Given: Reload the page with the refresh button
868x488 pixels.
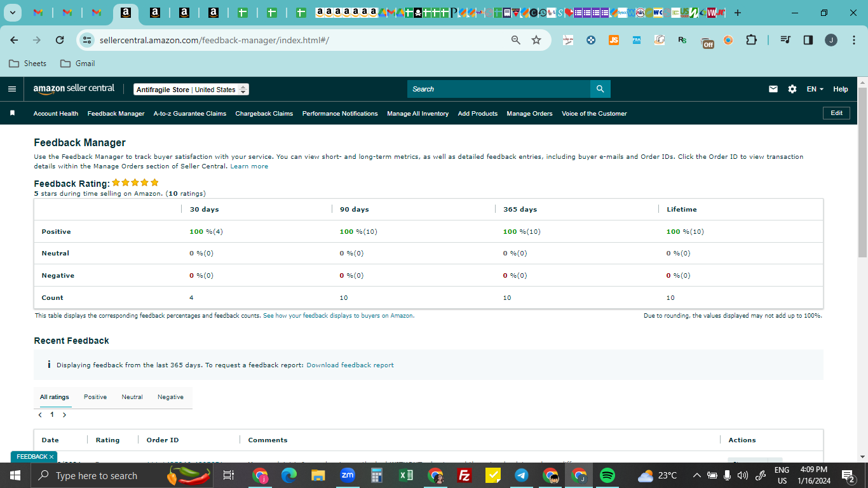Looking at the screenshot, I should (x=60, y=40).
